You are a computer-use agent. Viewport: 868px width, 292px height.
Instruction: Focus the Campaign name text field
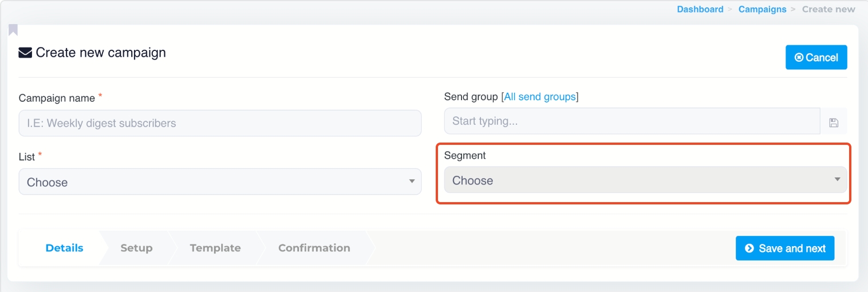click(220, 123)
